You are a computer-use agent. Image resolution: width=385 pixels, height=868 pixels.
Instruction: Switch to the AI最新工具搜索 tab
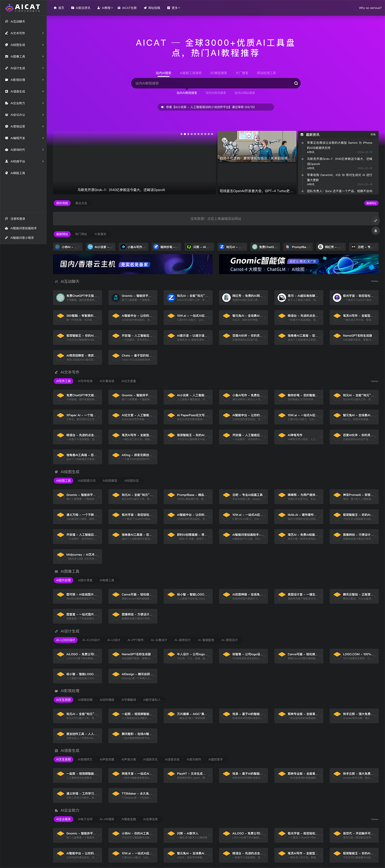coord(191,73)
